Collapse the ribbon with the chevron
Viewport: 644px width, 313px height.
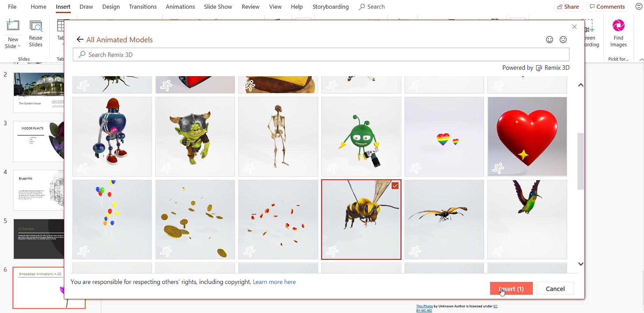(641, 59)
